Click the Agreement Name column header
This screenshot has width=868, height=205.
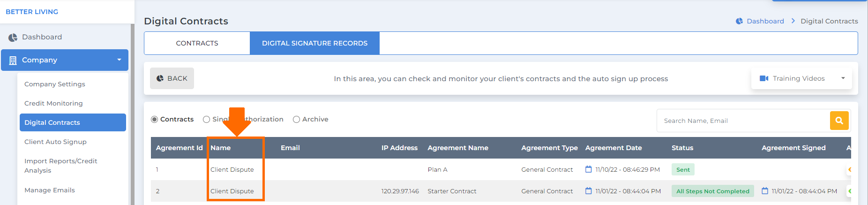coord(458,148)
